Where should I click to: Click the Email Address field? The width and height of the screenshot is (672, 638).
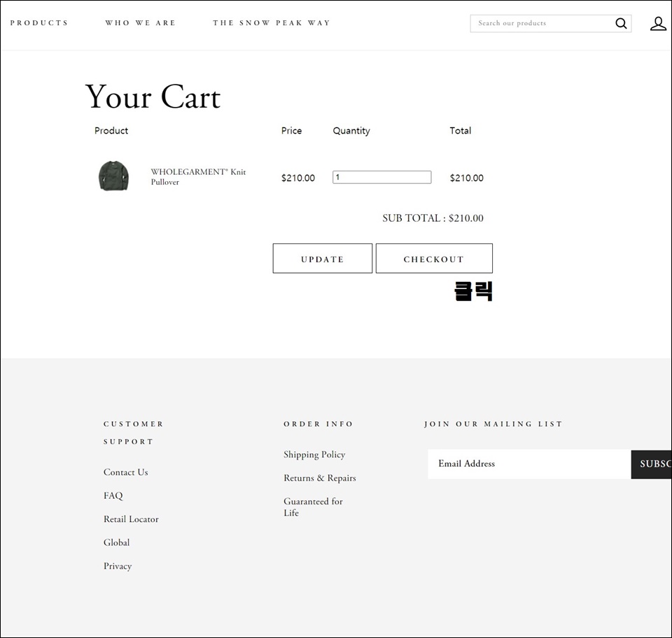click(x=529, y=464)
